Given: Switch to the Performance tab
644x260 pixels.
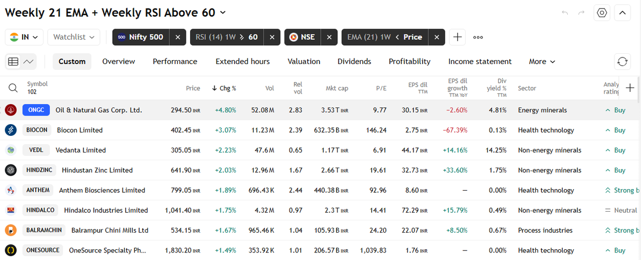Looking at the screenshot, I should (x=175, y=62).
